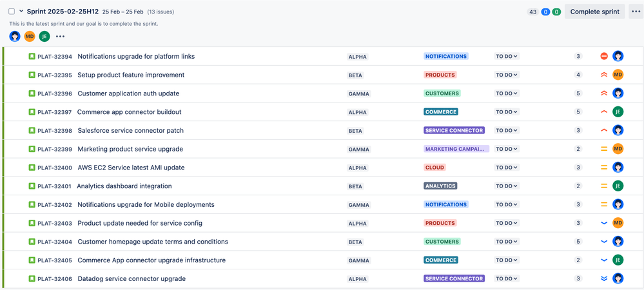Click the story points estimate for PLAT-32404

[578, 242]
